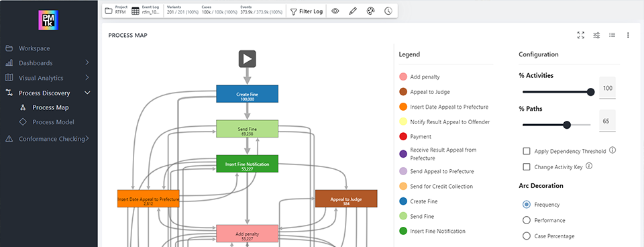Click the Appeal to Judge activity node
This screenshot has width=644, height=247.
[x=346, y=199]
